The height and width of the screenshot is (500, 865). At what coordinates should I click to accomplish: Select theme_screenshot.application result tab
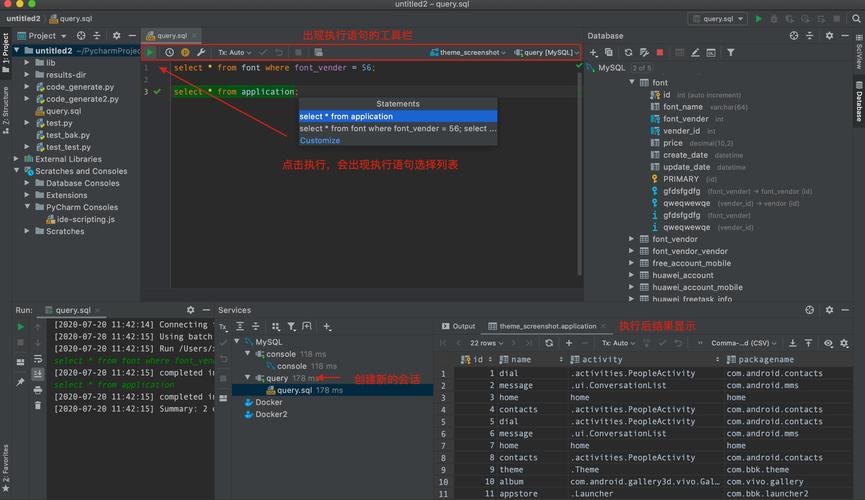pos(547,326)
